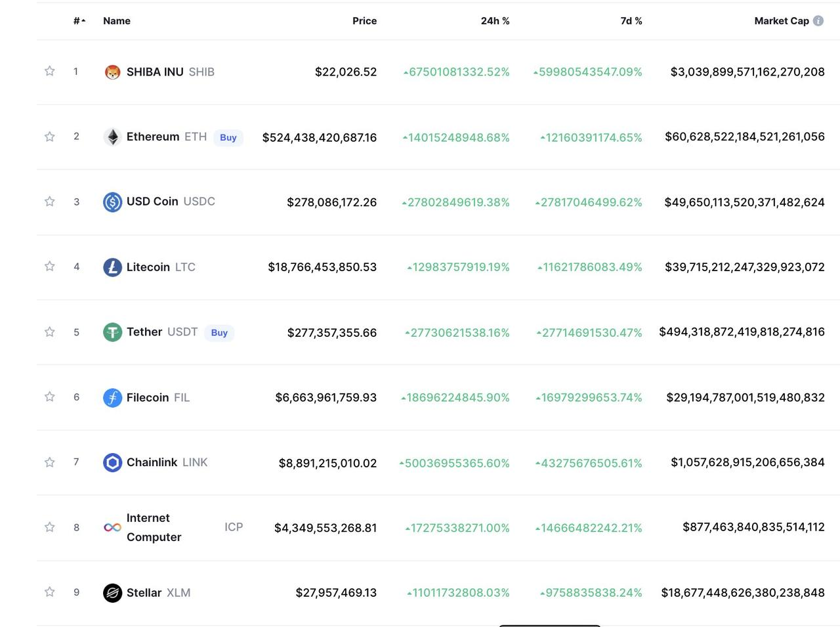Click the Internet Computer infinity logo
The width and height of the screenshot is (840, 627).
[112, 527]
